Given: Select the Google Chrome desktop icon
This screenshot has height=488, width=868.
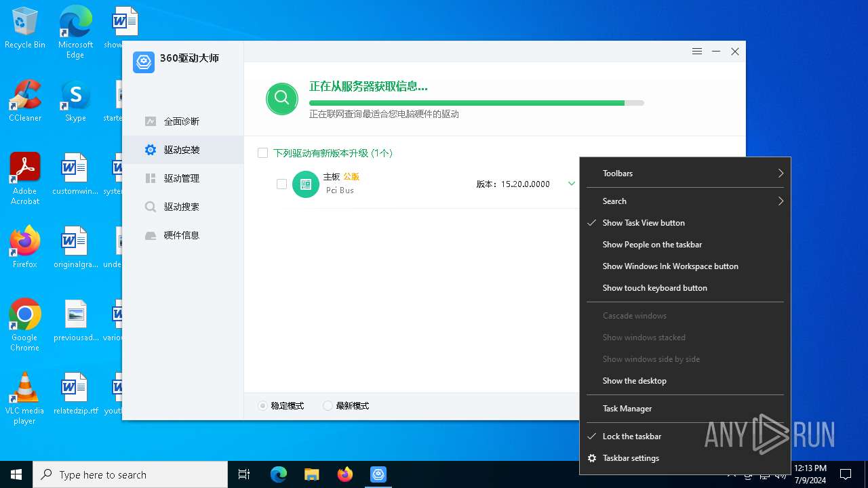Looking at the screenshot, I should pyautogui.click(x=25, y=325).
